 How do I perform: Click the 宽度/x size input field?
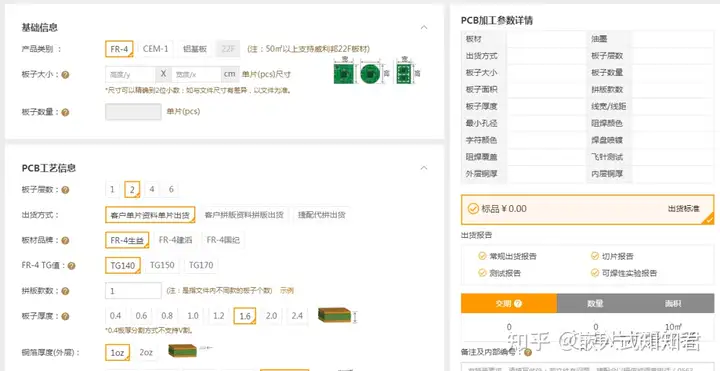(196, 74)
